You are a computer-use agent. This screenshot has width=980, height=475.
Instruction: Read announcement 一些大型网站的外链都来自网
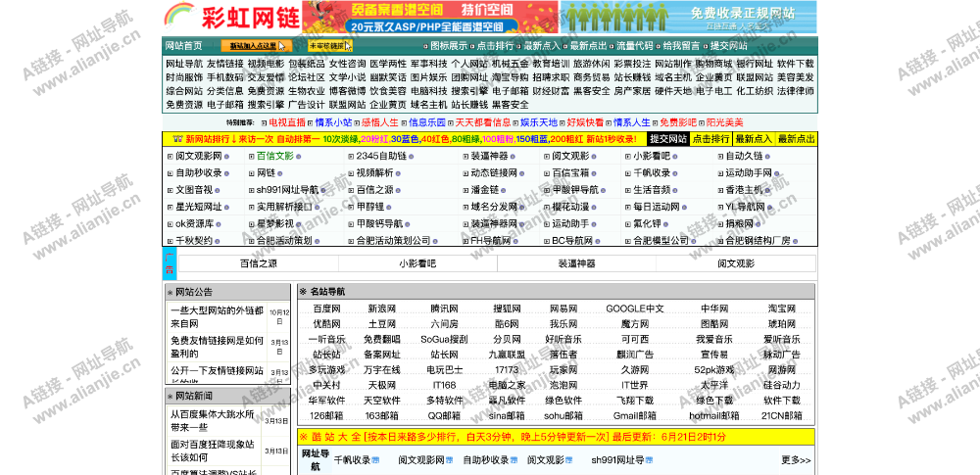coord(217,317)
